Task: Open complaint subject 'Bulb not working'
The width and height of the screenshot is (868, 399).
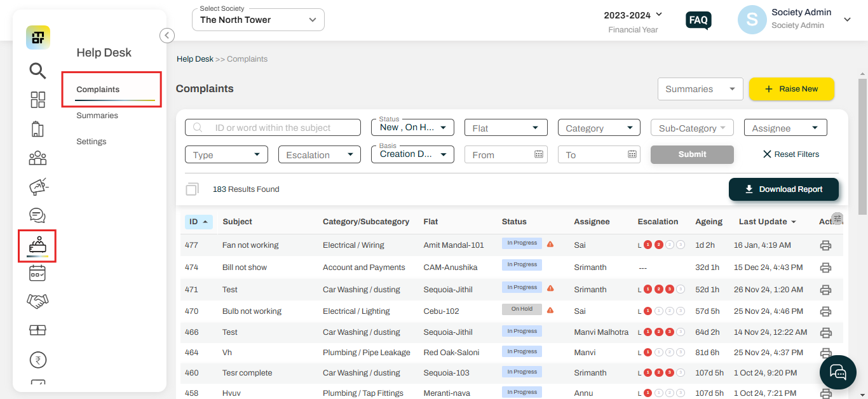Action: [x=252, y=311]
